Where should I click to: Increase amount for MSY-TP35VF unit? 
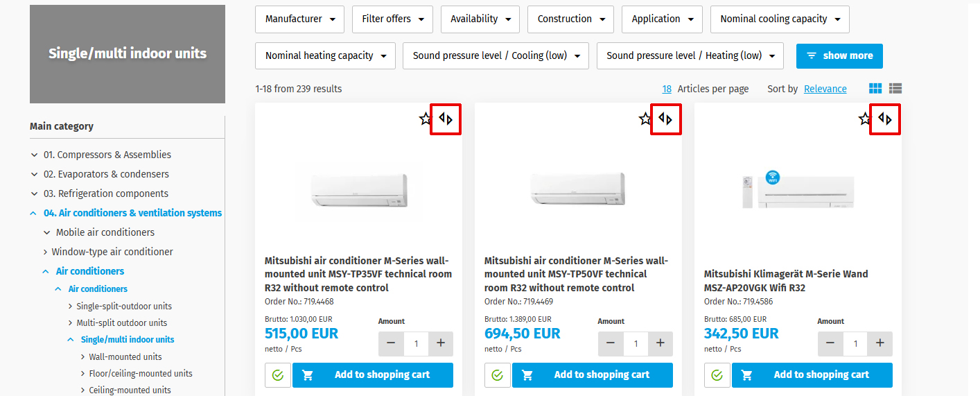pos(441,343)
